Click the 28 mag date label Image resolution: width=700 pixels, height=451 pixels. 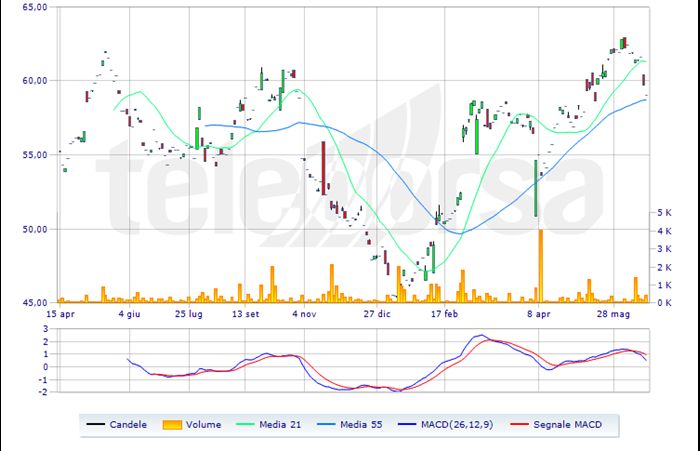tap(613, 314)
